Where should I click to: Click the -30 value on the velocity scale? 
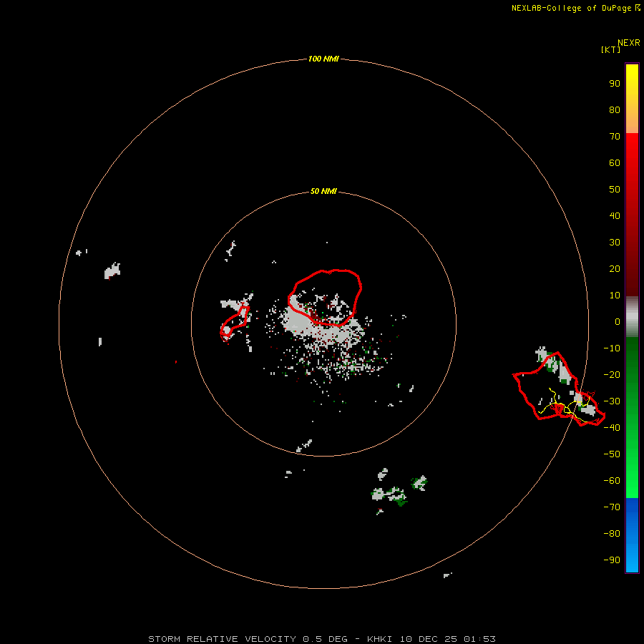pyautogui.click(x=612, y=401)
